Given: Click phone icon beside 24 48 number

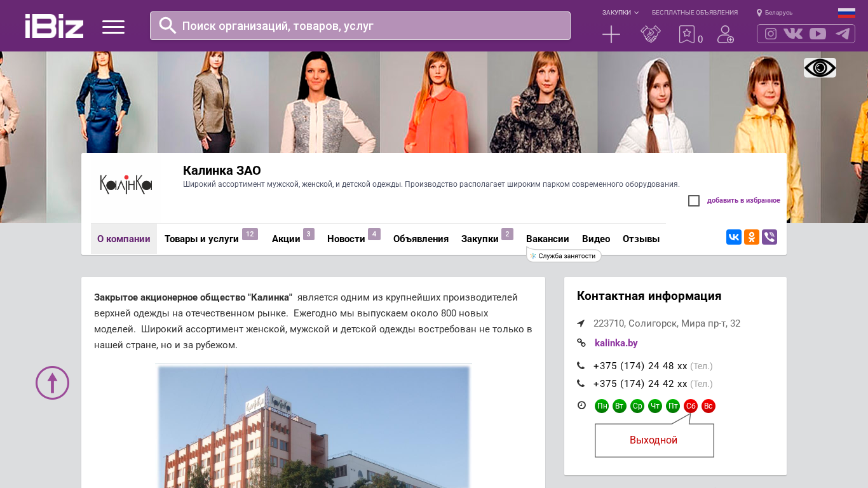Looking at the screenshot, I should pyautogui.click(x=581, y=366).
